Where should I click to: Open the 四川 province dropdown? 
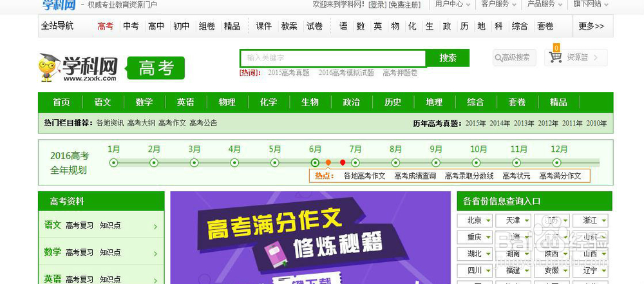(x=475, y=271)
